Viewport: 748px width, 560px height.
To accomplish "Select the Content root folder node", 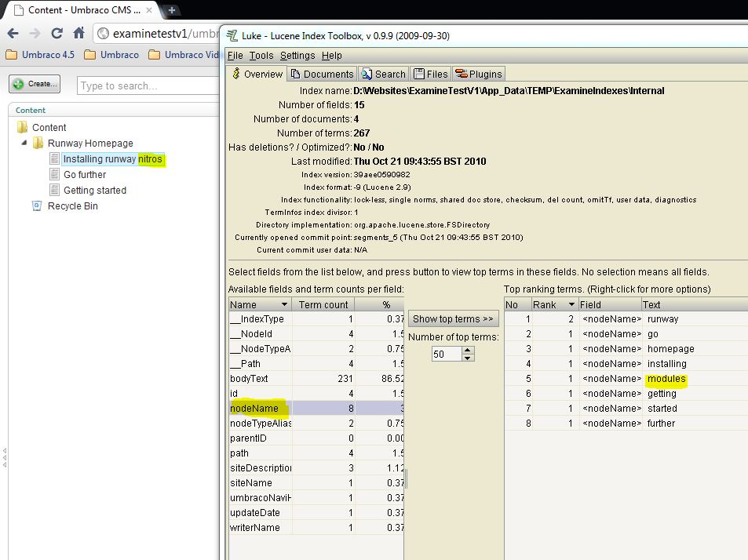I will tap(49, 128).
